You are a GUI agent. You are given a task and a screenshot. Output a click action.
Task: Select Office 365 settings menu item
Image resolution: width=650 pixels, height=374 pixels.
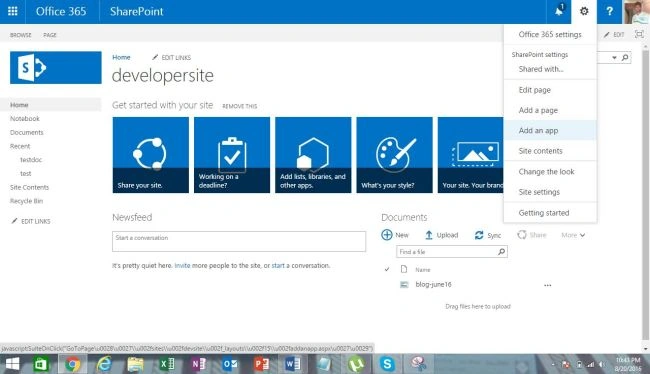[x=550, y=34]
